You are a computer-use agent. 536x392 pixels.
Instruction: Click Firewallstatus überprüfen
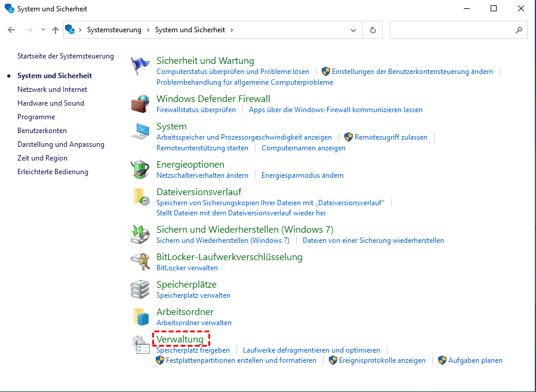tap(196, 110)
